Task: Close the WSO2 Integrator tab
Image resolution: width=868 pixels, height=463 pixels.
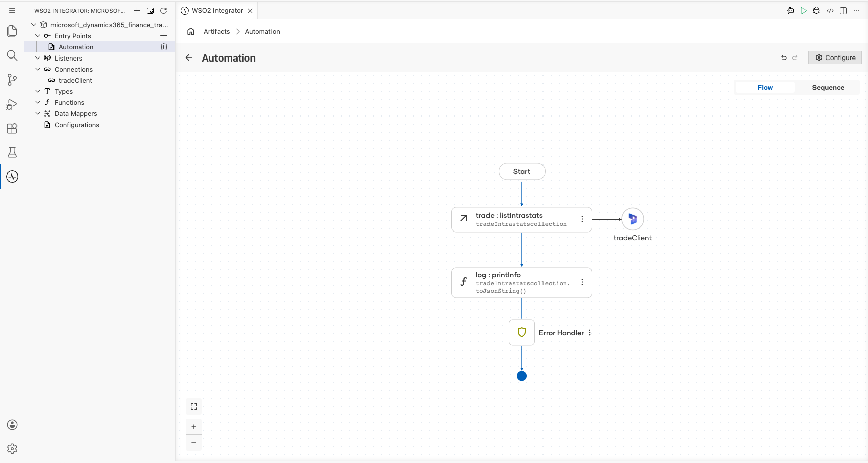Action: pyautogui.click(x=250, y=11)
